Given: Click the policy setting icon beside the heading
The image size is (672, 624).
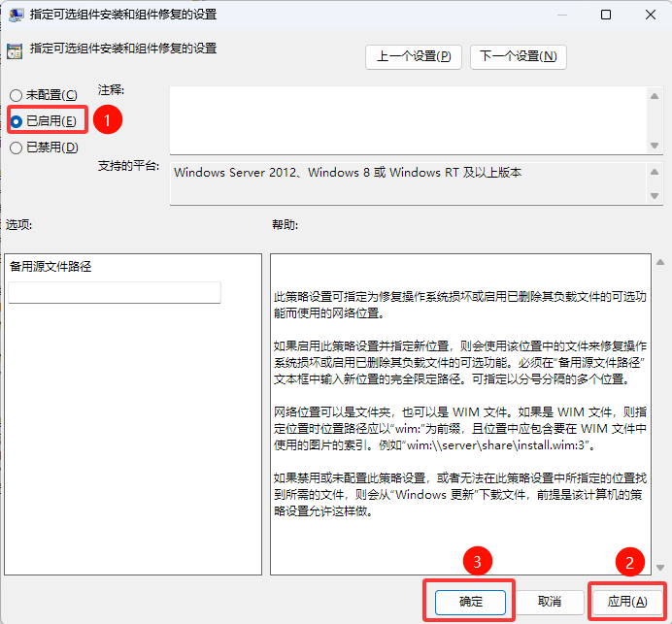Looking at the screenshot, I should click(15, 50).
